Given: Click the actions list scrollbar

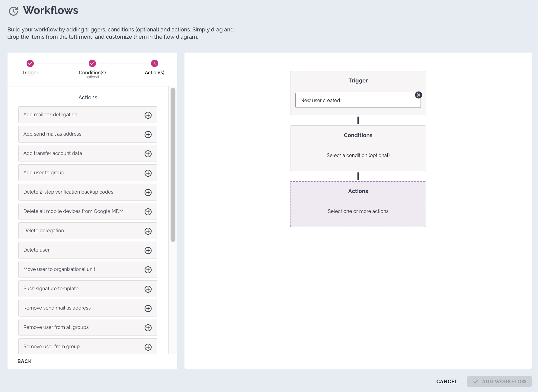Looking at the screenshot, I should (x=173, y=165).
